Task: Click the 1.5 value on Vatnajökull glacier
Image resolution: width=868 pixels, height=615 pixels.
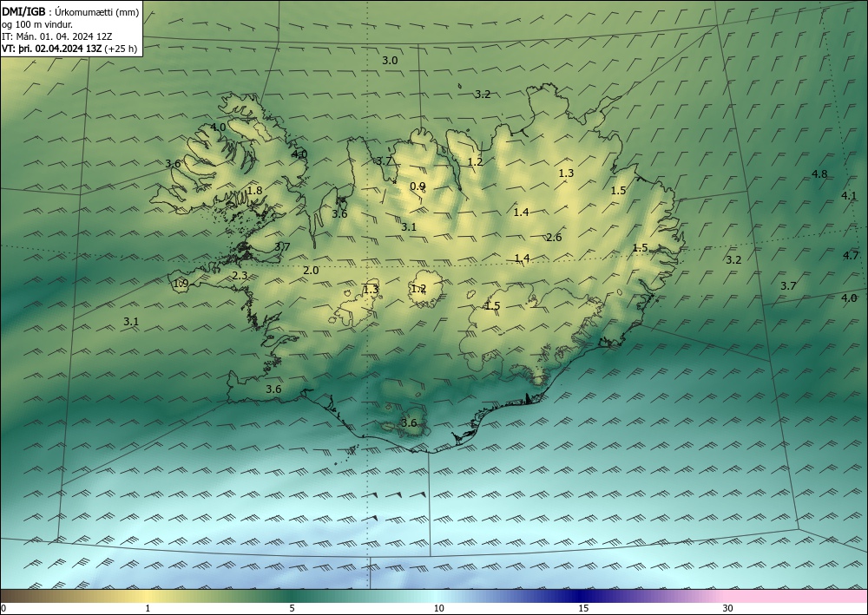Action: click(x=492, y=306)
